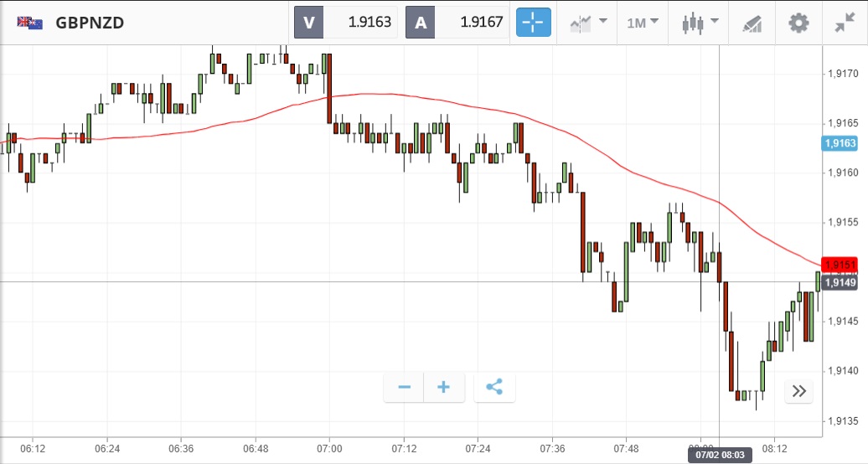Click the blue 1,9163 price label

pos(840,143)
